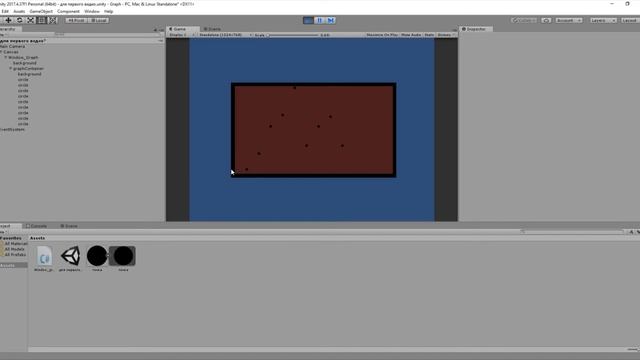Open the Account dropdown
The image size is (640, 360).
coord(569,20)
